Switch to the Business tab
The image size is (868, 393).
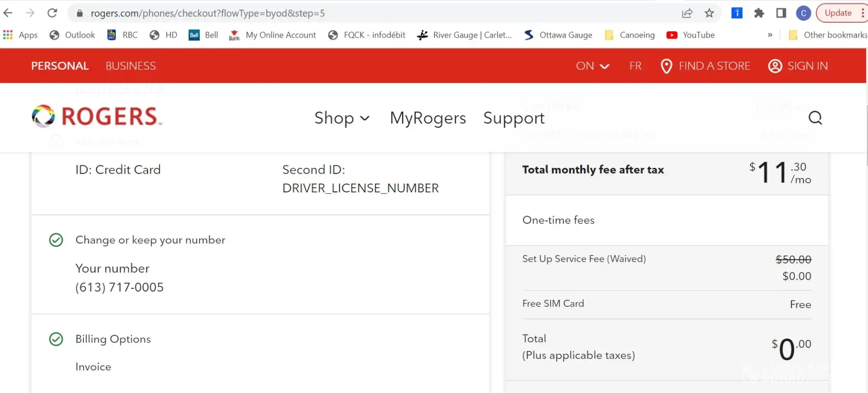[131, 66]
